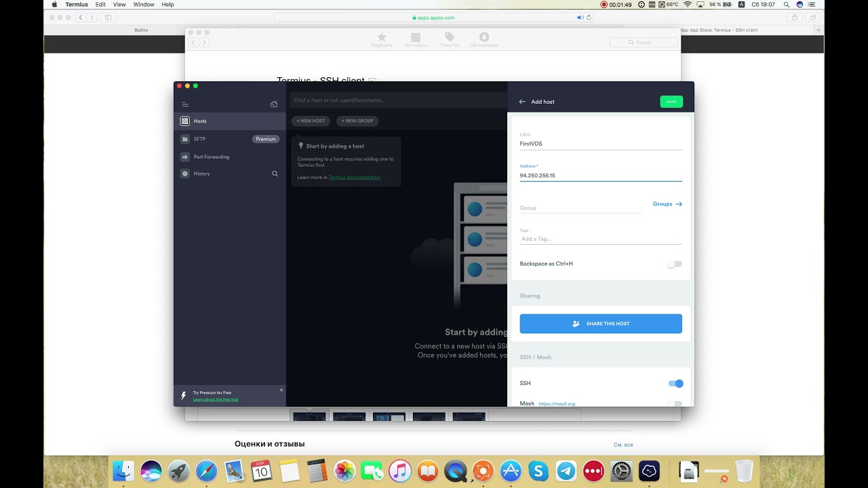Click the Address field with 94.250.255.15

[x=601, y=176]
